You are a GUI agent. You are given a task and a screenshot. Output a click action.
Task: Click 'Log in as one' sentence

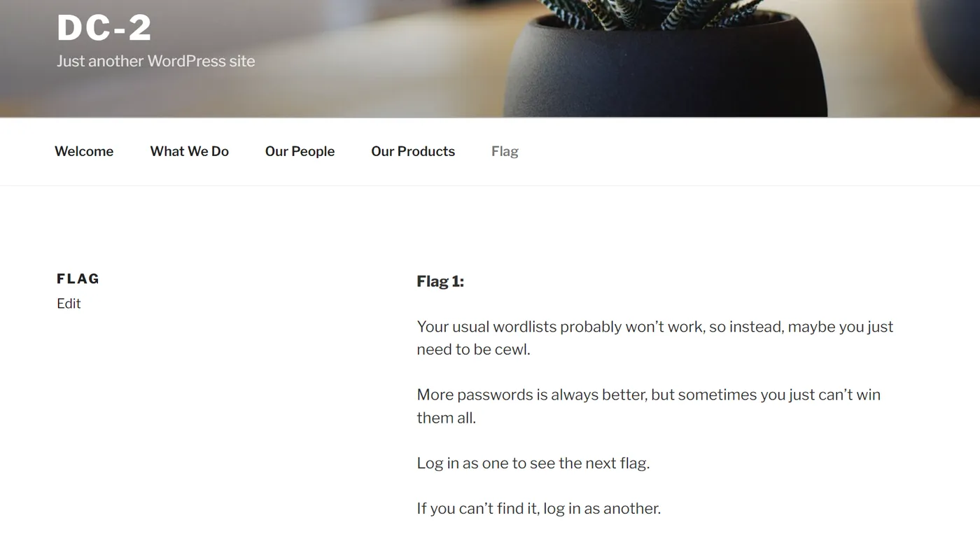[x=533, y=463]
